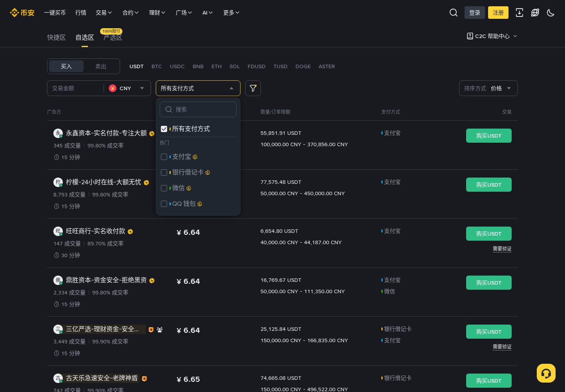Buy USDT from 永鑫资本 row

pyautogui.click(x=489, y=136)
